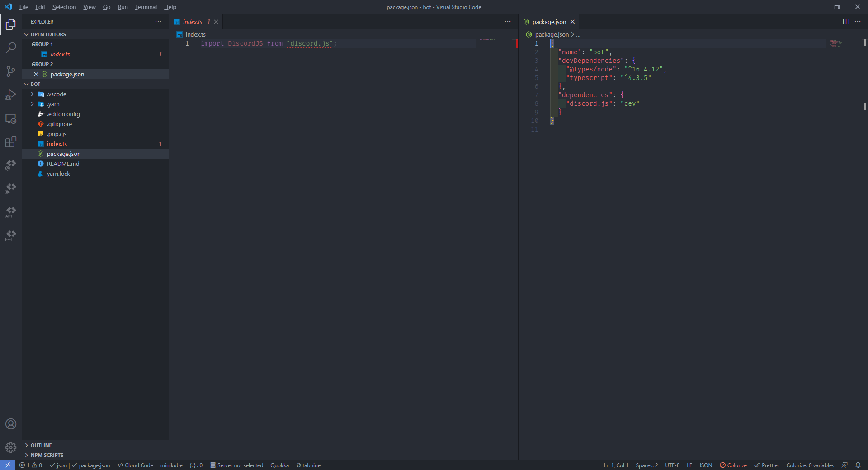Click the package.json breadcrumb

552,34
